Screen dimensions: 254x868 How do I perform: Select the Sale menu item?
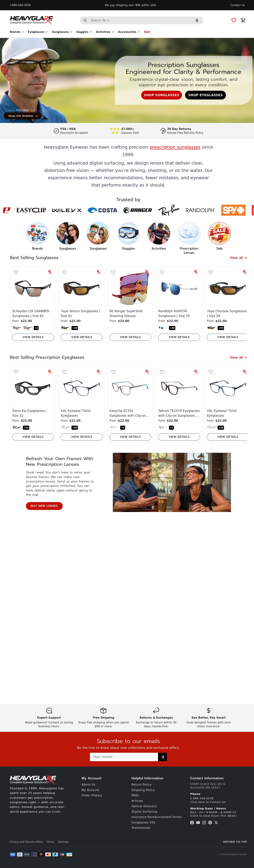pyautogui.click(x=147, y=32)
